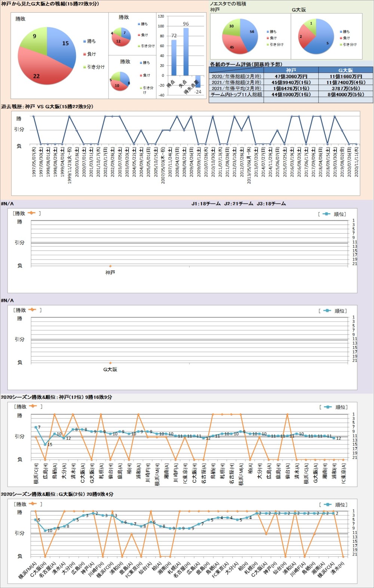Click the teal 順位 legend marker in G大阪 2020 season chart
The height and width of the screenshot is (588, 374).
click(327, 504)
